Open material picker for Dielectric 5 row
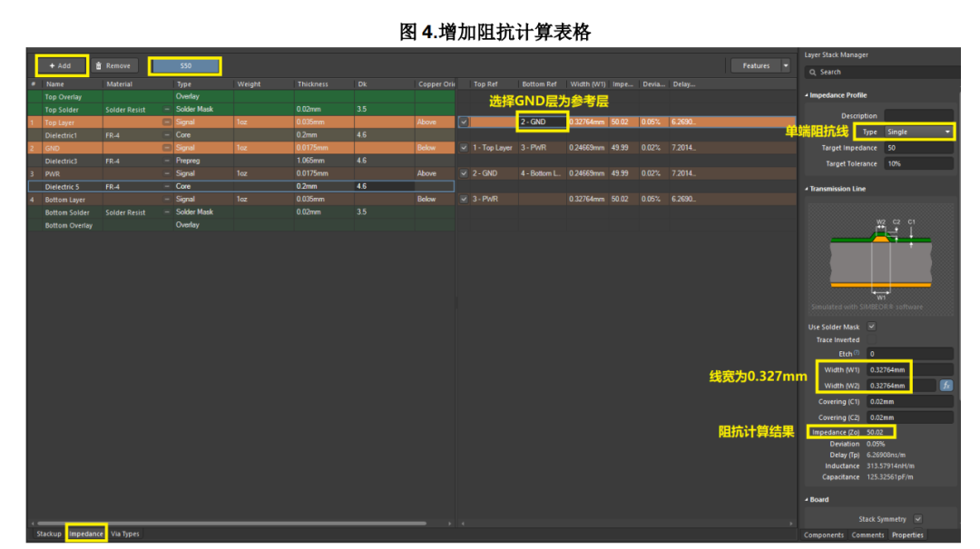The image size is (980, 549). pos(167,186)
